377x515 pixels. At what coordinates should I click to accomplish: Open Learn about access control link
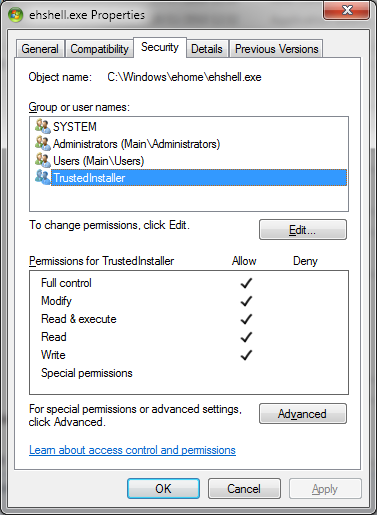click(132, 450)
